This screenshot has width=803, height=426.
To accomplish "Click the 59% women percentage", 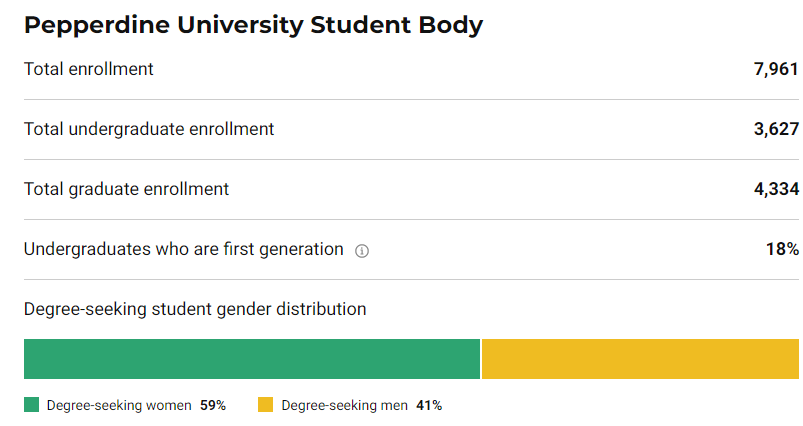I will tap(213, 406).
